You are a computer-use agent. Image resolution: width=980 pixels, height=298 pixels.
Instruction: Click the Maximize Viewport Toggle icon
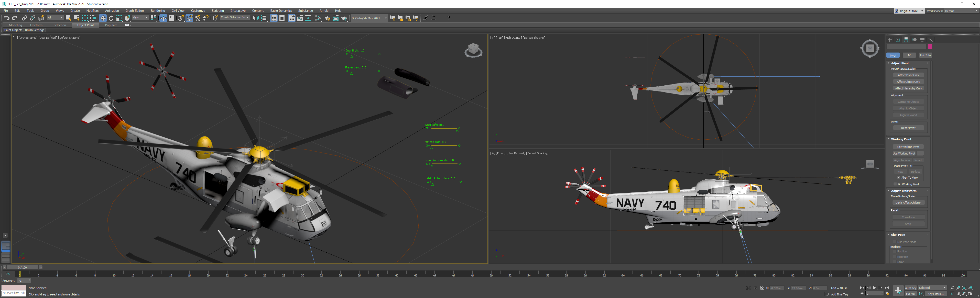tap(970, 294)
